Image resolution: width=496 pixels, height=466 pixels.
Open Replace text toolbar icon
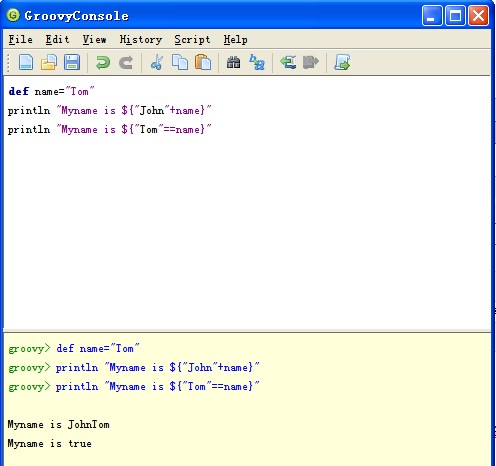(x=257, y=62)
